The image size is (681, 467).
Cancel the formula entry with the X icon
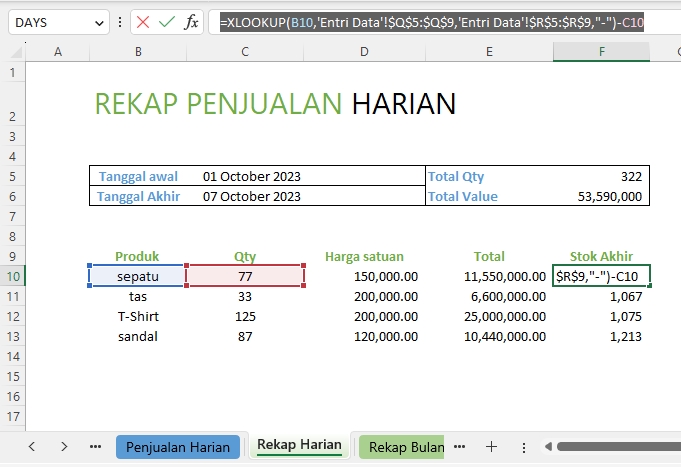143,22
